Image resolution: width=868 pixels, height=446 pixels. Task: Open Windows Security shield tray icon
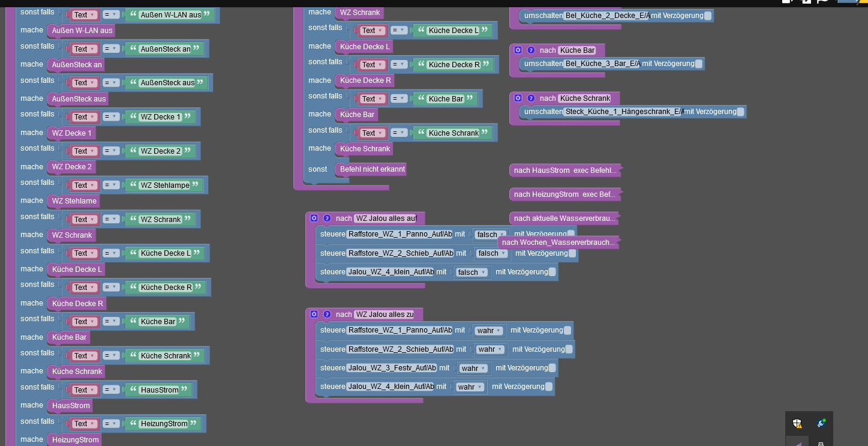(x=797, y=424)
